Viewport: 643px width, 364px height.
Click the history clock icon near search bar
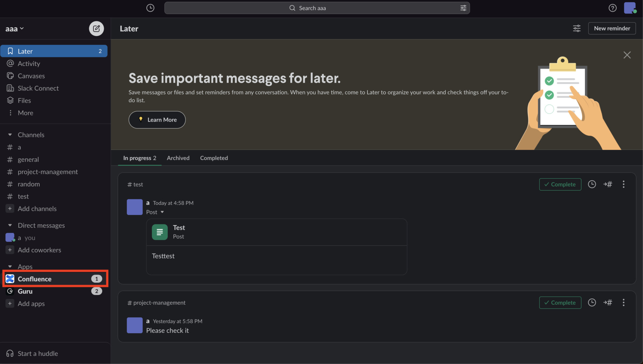(x=150, y=8)
